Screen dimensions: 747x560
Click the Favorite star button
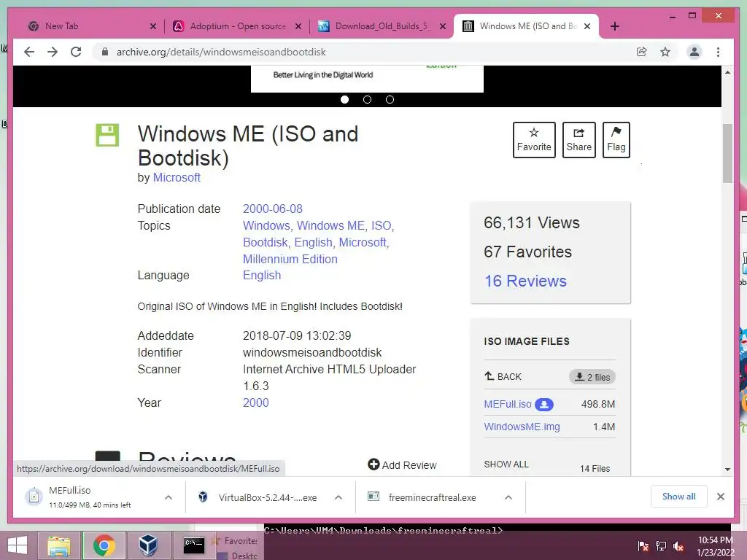coord(534,140)
